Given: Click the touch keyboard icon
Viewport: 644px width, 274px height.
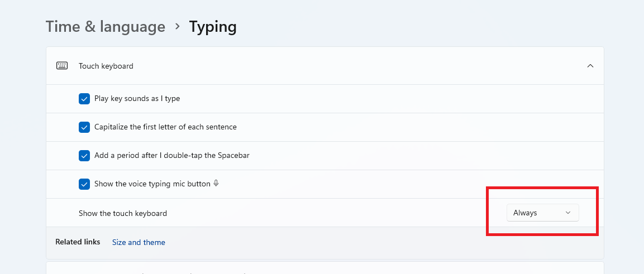Looking at the screenshot, I should click(x=62, y=66).
